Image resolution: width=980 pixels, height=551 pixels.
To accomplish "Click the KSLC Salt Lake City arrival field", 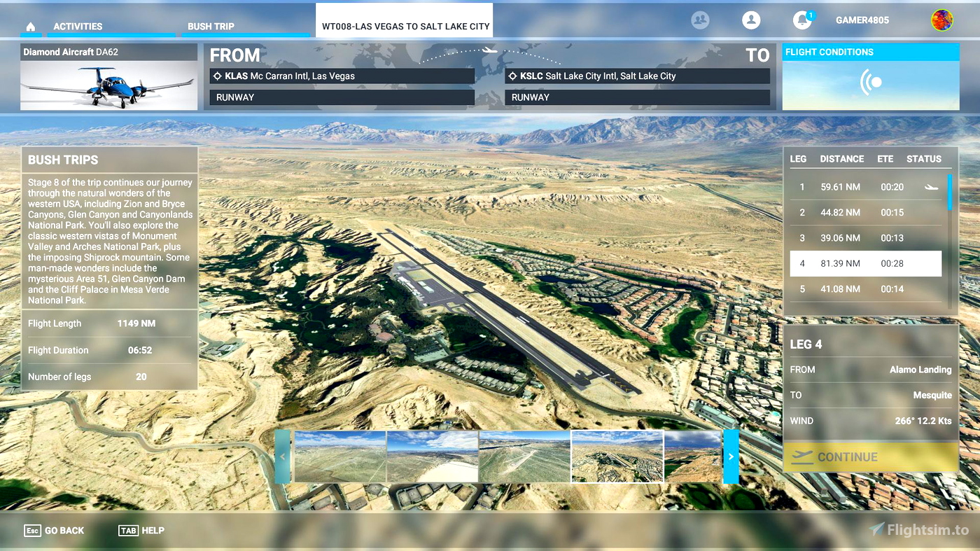I will [x=637, y=76].
